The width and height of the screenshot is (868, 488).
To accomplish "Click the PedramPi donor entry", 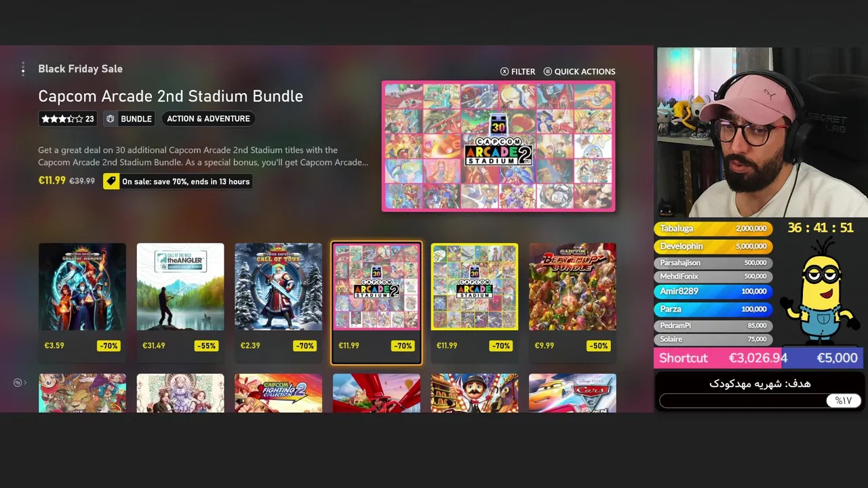I will pyautogui.click(x=713, y=325).
